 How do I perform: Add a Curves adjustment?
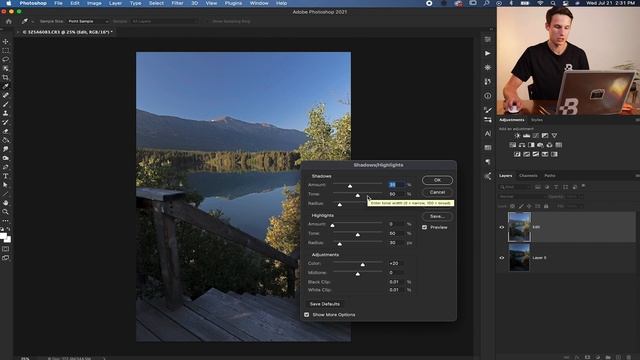click(x=536, y=136)
